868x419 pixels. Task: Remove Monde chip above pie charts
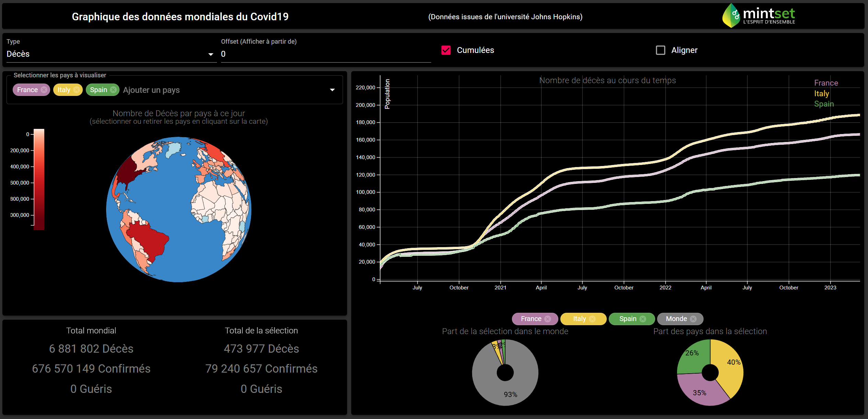coord(693,319)
